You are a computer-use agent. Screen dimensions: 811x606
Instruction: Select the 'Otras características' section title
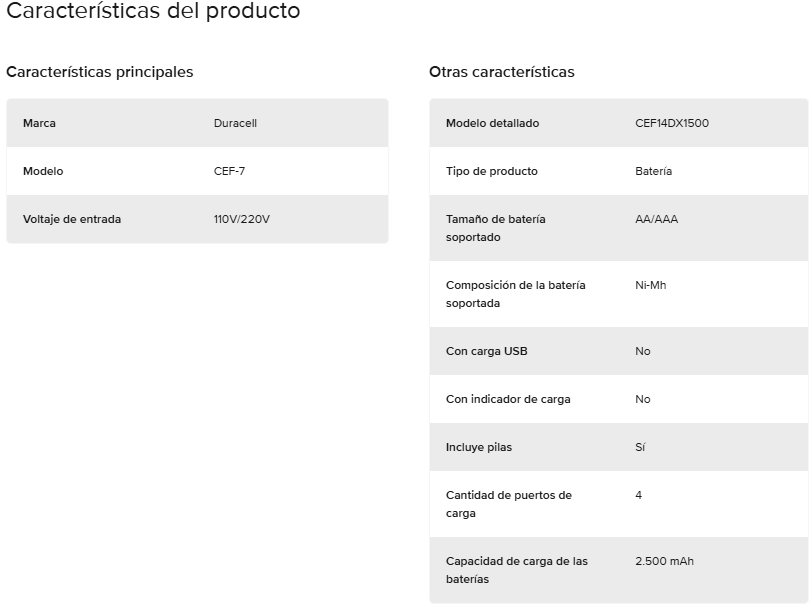point(502,72)
